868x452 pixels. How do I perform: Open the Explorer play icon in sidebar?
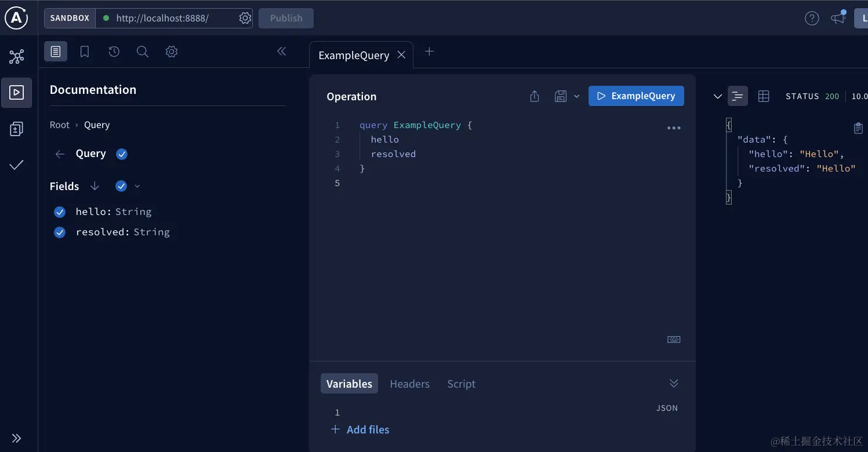click(x=17, y=93)
